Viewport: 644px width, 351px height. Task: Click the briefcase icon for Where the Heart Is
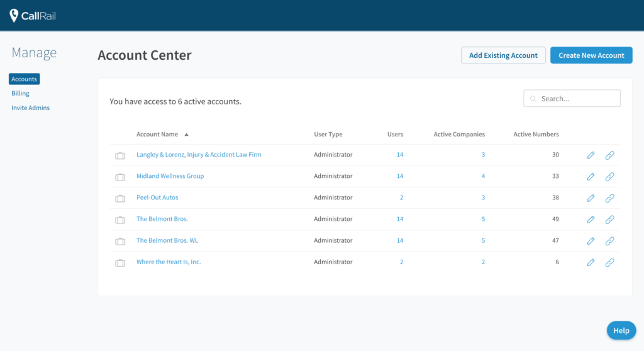pyautogui.click(x=120, y=262)
